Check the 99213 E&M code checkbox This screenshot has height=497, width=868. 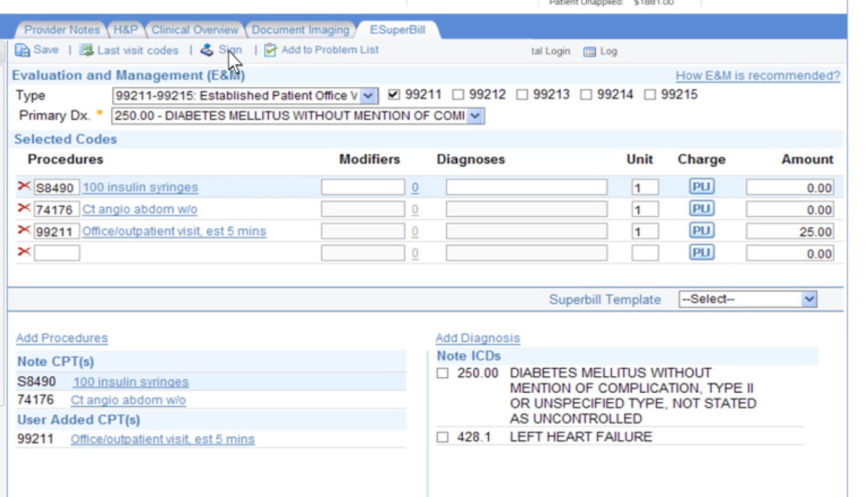pos(522,95)
